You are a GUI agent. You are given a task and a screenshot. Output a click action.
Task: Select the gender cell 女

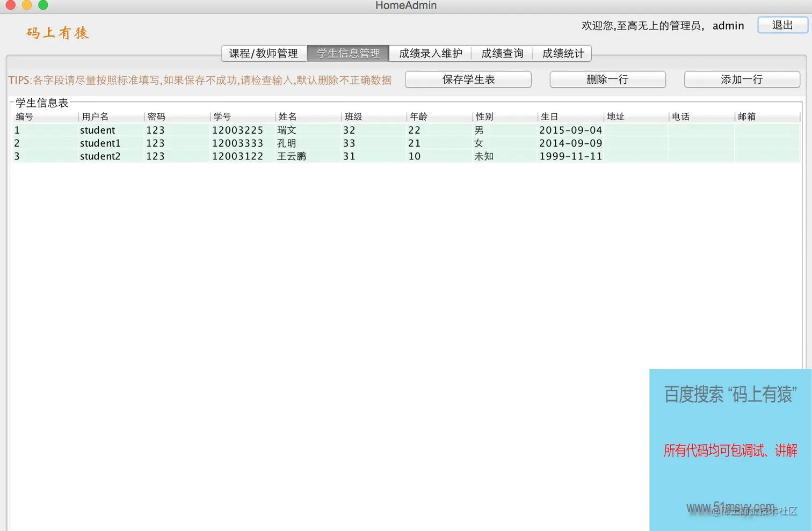pyautogui.click(x=505, y=143)
